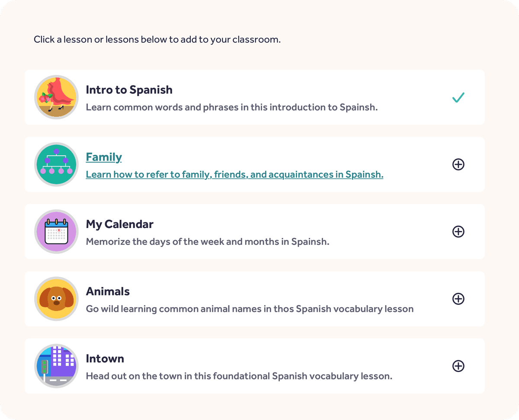The height and width of the screenshot is (420, 519).
Task: Add the Animals lesson via plus icon
Action: (458, 299)
